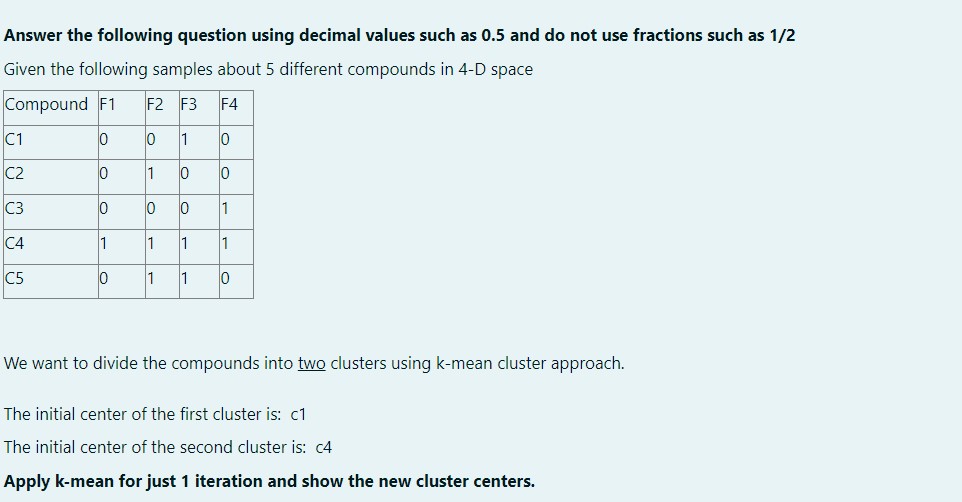Select the F2 column header
Viewport: 962px width, 502px height.
[x=162, y=108]
